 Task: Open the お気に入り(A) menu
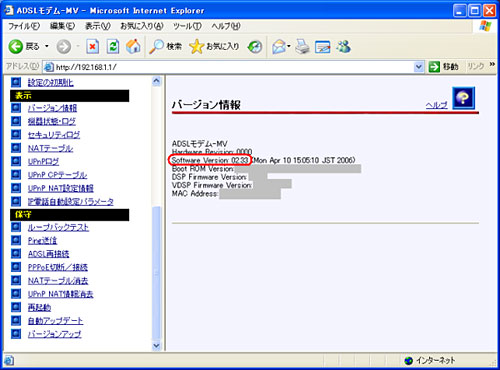point(142,26)
